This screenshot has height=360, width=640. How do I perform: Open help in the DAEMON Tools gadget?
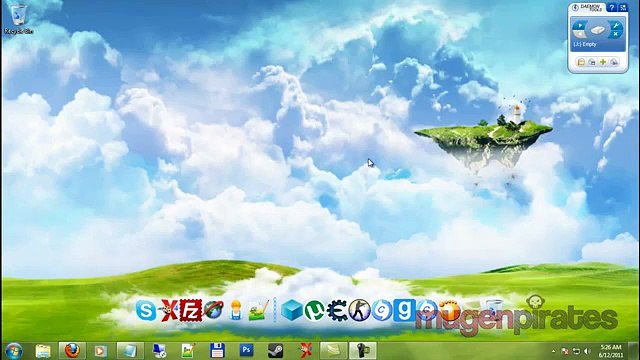pyautogui.click(x=612, y=7)
